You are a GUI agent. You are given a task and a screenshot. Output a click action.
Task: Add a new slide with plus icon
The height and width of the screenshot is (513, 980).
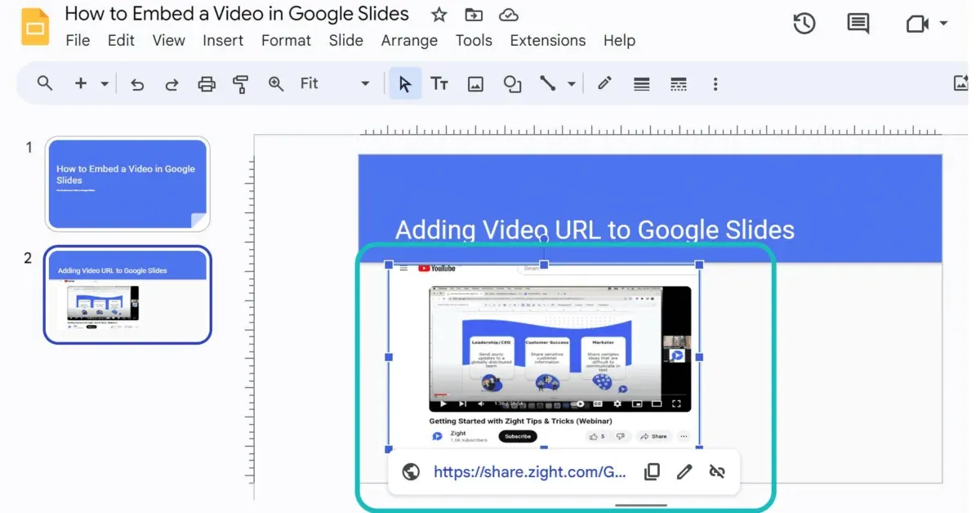tap(81, 83)
